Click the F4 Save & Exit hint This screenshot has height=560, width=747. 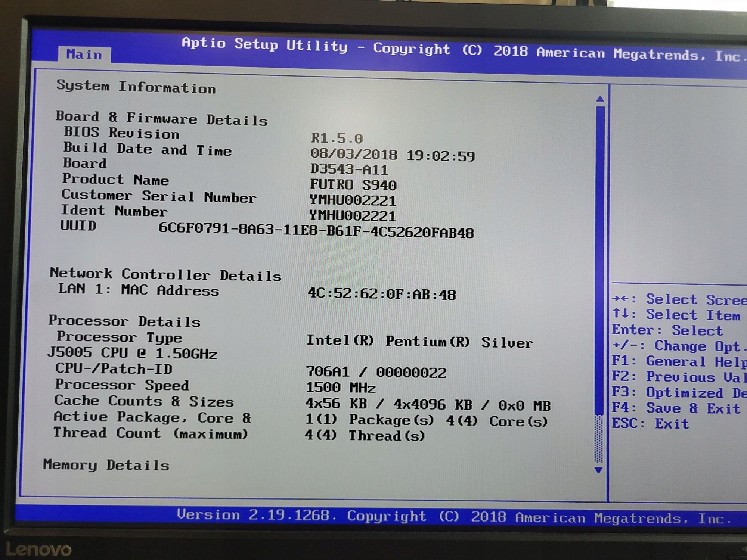click(x=676, y=408)
